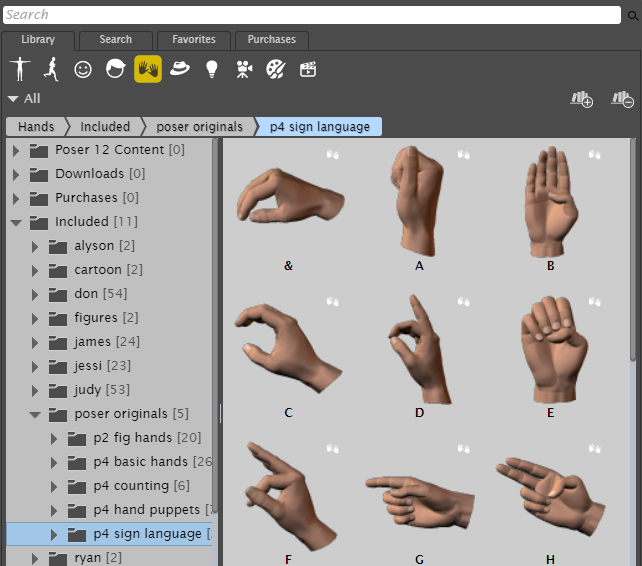Switch to the Favorites tab
642x566 pixels.
pyautogui.click(x=193, y=40)
